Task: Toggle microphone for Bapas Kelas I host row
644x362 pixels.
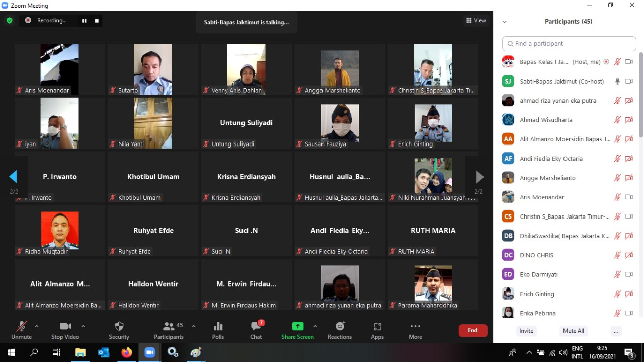Action: click(617, 62)
